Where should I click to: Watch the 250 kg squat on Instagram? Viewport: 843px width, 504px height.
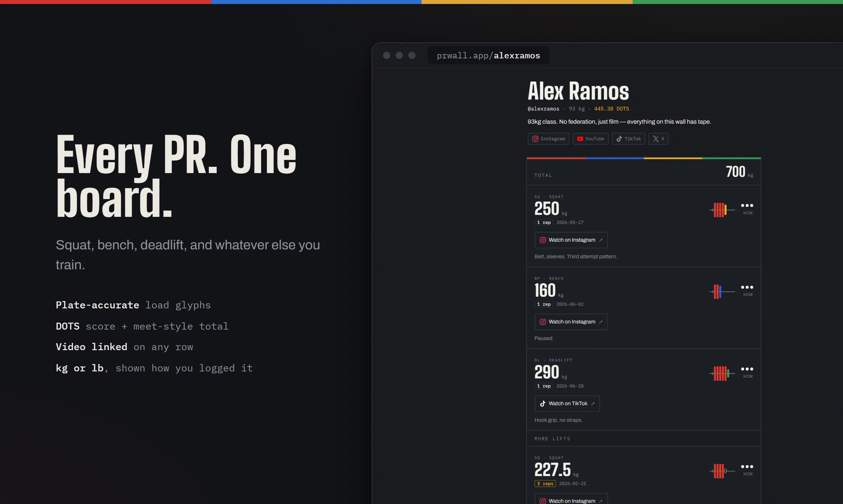click(571, 240)
